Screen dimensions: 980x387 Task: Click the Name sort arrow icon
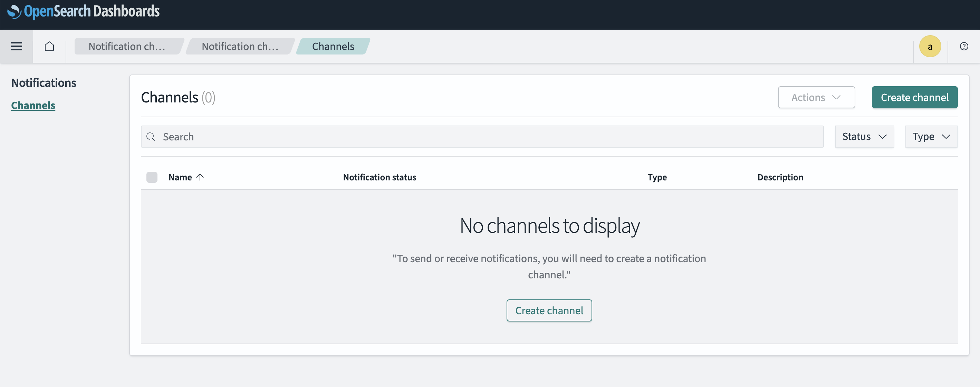pos(200,177)
